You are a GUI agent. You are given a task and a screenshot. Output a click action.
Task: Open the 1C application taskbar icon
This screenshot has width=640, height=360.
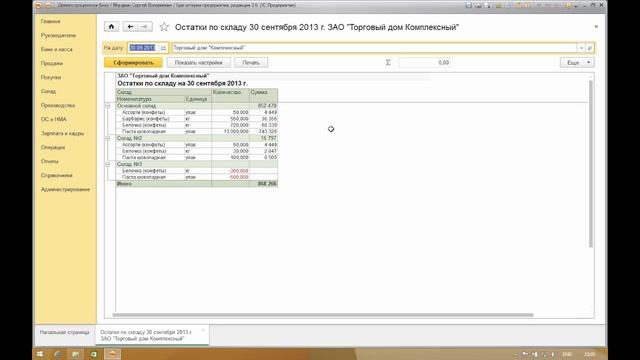112,354
